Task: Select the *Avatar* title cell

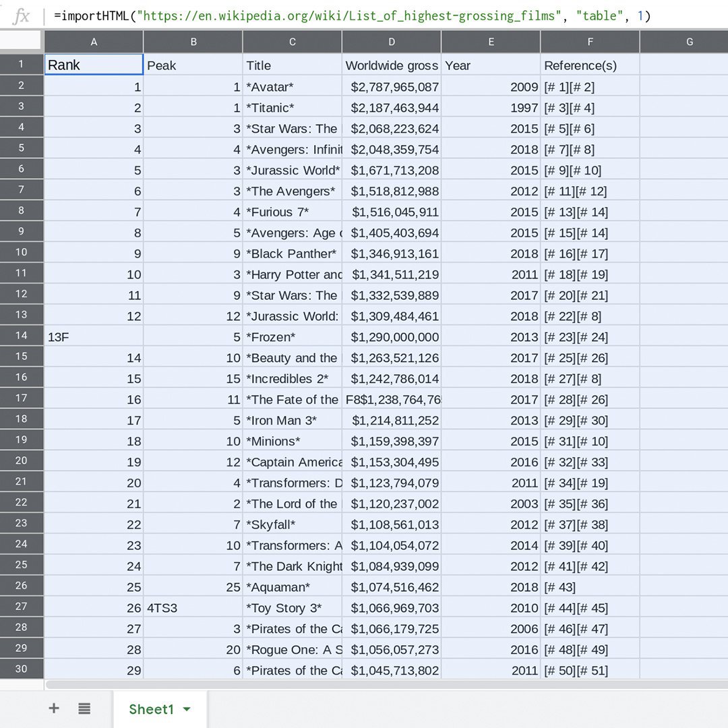Action: 293,86
